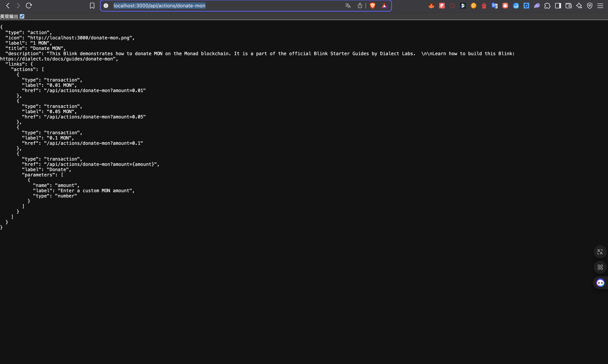
Task: Click the address bar translate page icon
Action: click(348, 6)
